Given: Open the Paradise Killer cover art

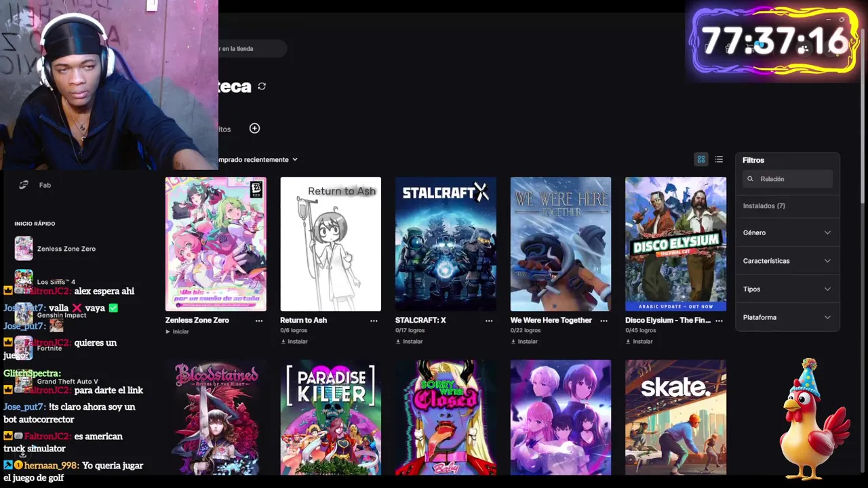Looking at the screenshot, I should 331,418.
